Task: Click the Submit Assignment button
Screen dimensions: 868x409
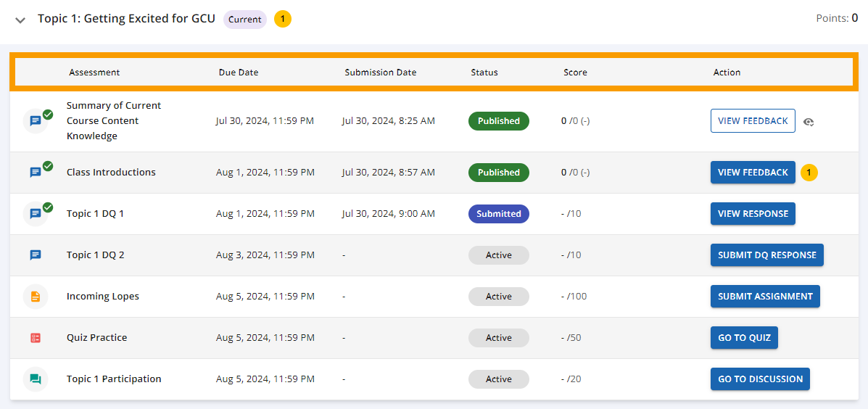Action: point(765,297)
